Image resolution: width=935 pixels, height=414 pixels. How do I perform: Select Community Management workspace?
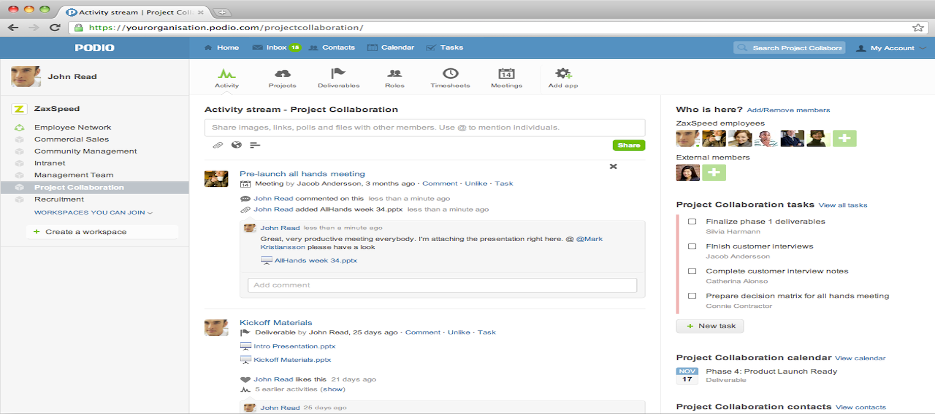[x=85, y=151]
